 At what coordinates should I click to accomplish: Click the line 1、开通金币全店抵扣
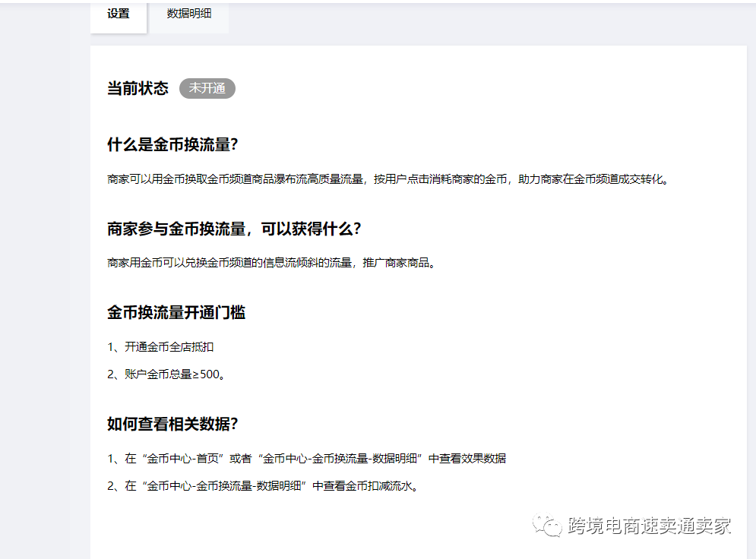[160, 347]
